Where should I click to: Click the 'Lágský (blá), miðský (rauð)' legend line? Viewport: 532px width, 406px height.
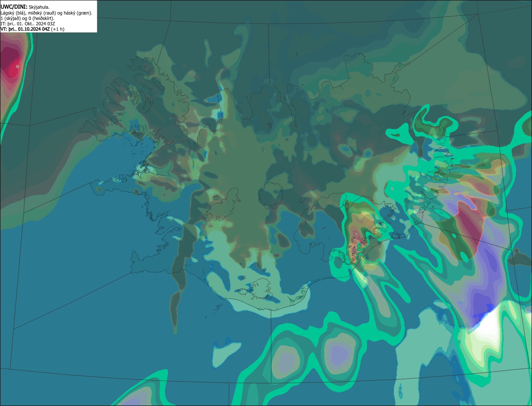(x=47, y=13)
